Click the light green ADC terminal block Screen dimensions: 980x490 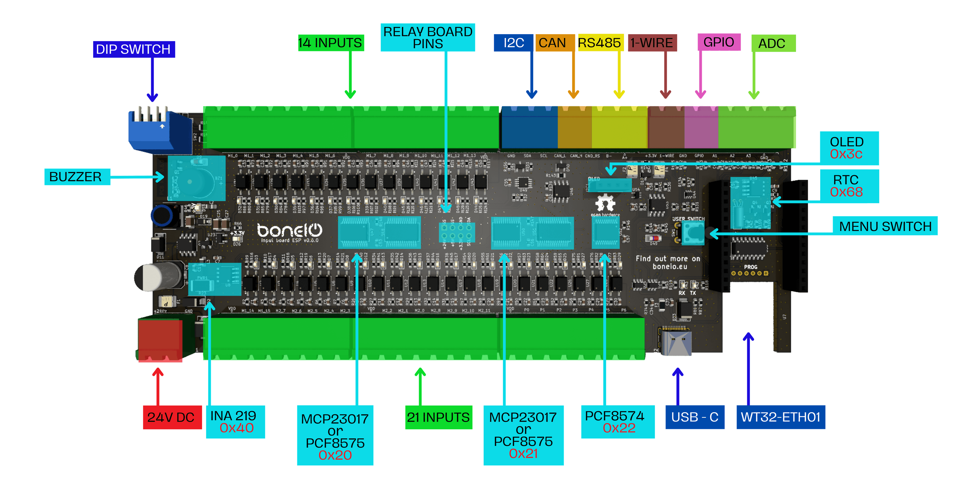coord(757,127)
